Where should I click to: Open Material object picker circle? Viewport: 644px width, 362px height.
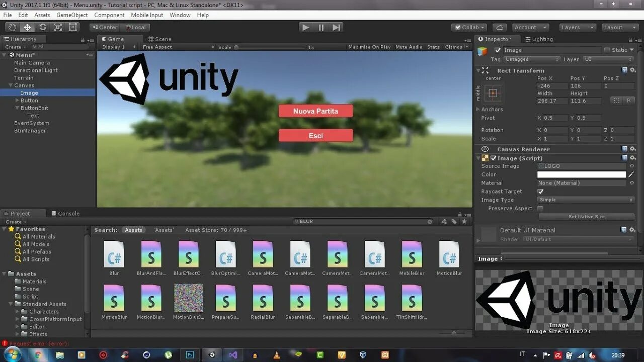pyautogui.click(x=632, y=183)
